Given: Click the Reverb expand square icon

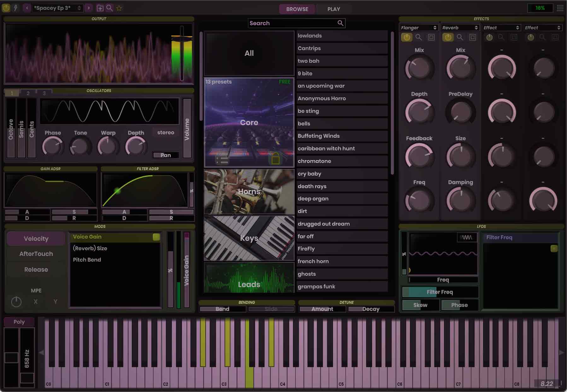Looking at the screenshot, I should tap(472, 37).
